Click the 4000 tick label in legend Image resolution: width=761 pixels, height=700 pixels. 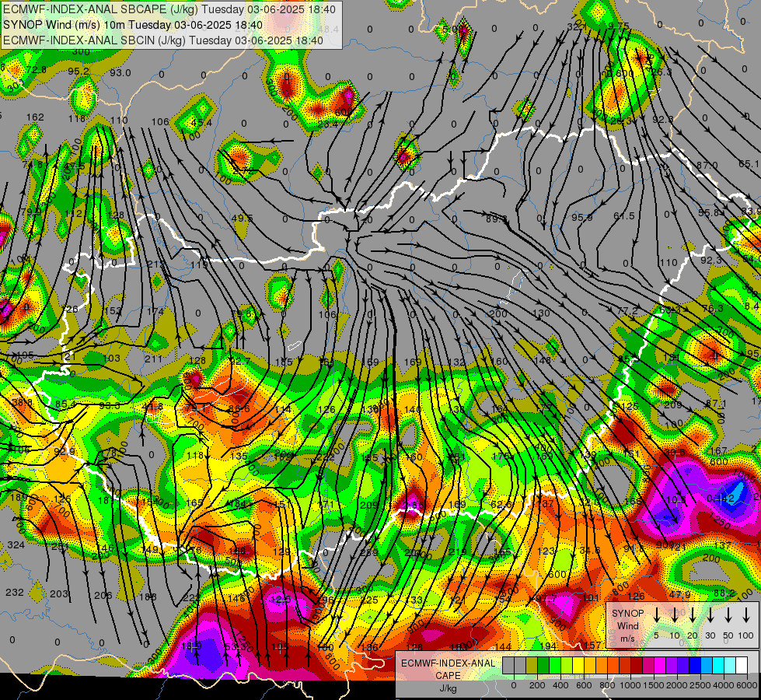tap(724, 685)
